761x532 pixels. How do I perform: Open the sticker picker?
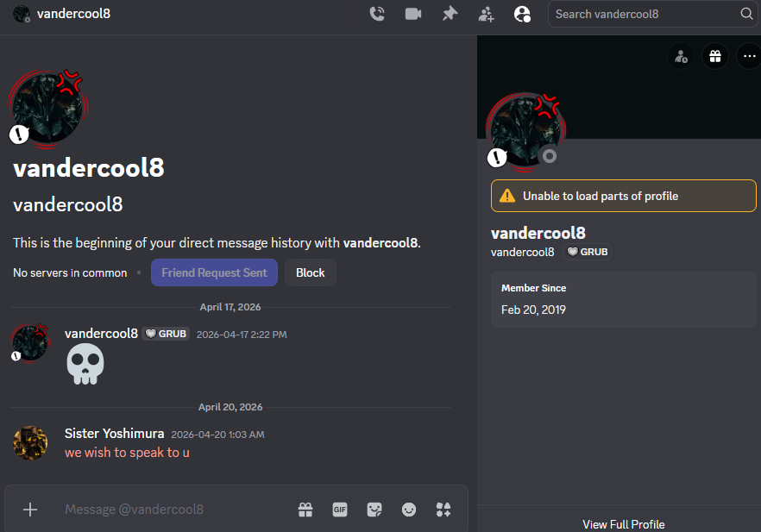coord(374,510)
